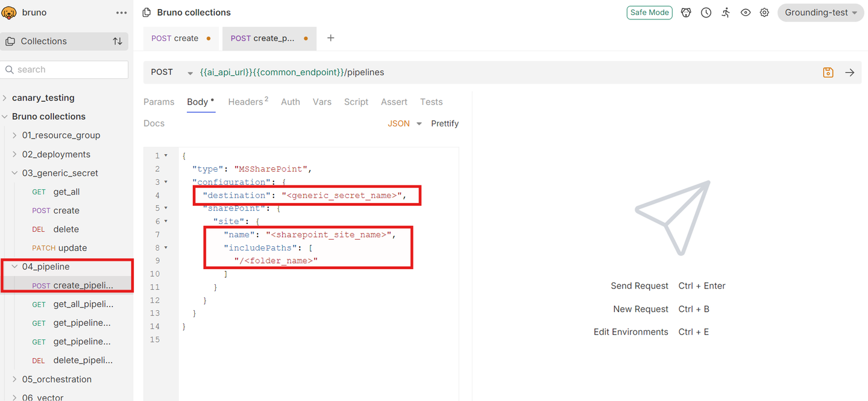Open the Assert tab

pos(394,102)
